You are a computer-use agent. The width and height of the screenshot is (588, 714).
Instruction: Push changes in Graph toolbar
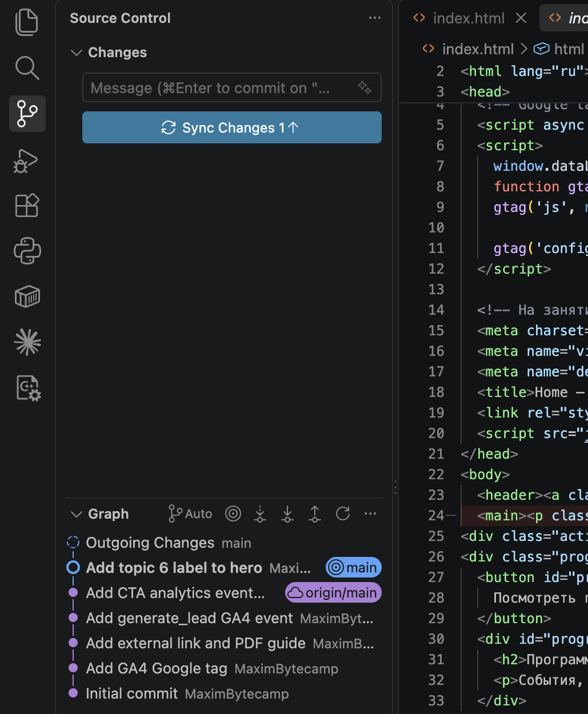click(x=315, y=514)
